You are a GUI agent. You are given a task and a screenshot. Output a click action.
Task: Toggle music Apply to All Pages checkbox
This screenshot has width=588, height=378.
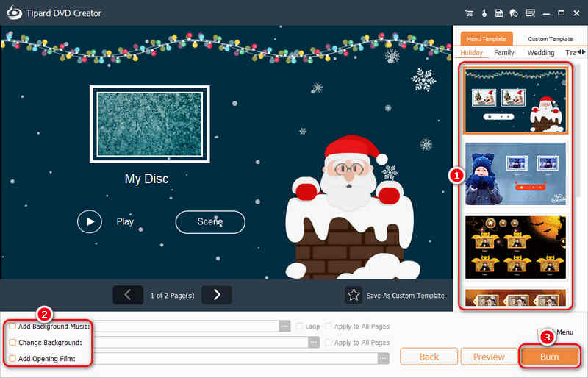328,327
